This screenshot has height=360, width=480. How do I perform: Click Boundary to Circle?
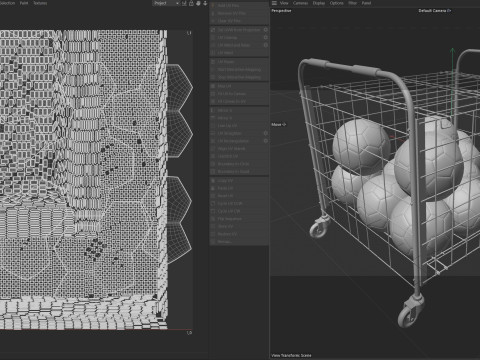[x=239, y=164]
